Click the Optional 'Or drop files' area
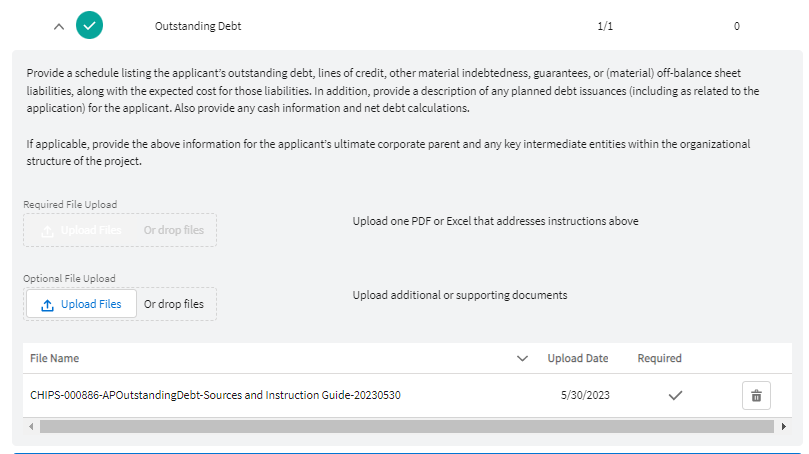The height and width of the screenshot is (454, 809). [x=173, y=304]
